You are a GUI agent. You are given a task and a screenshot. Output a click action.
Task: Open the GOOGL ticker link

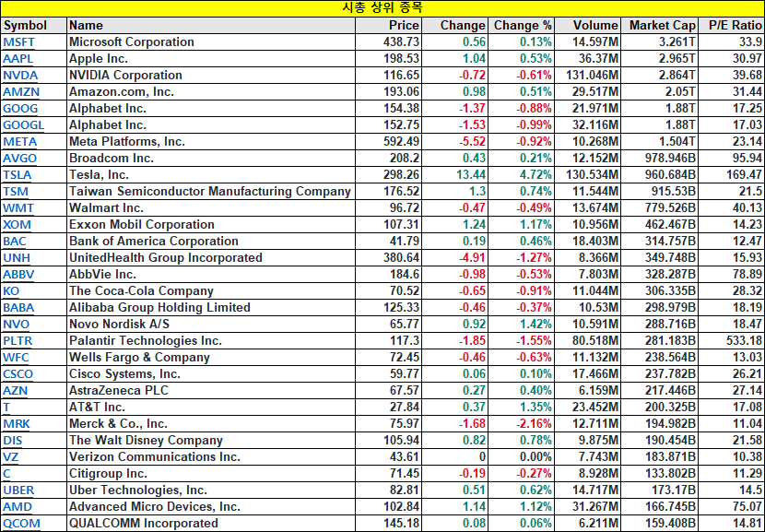[23, 125]
